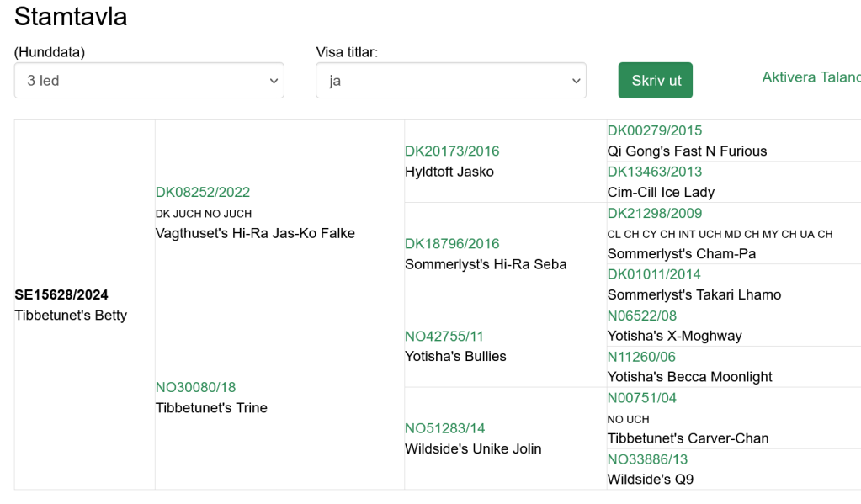Open DK21298/2009 for Sommerlyst's Cham-Pa
861x504 pixels.
655,213
